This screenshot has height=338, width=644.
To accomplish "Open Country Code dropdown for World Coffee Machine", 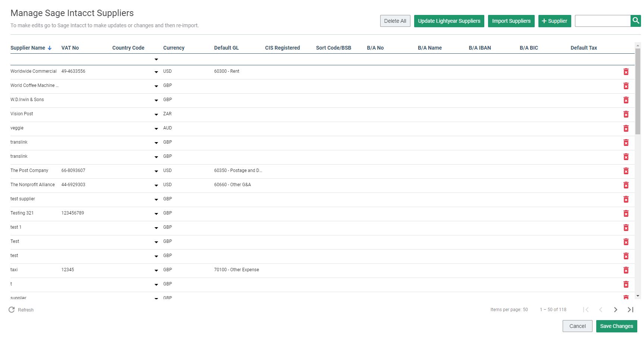I will tap(156, 86).
